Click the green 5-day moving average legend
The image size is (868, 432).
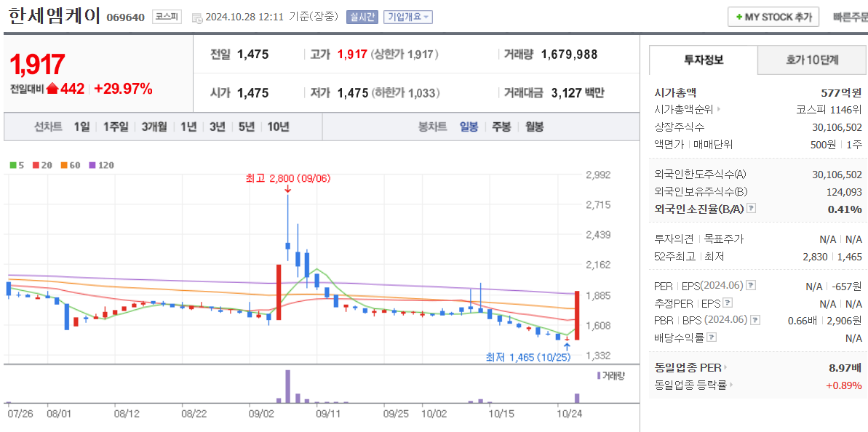(17, 165)
